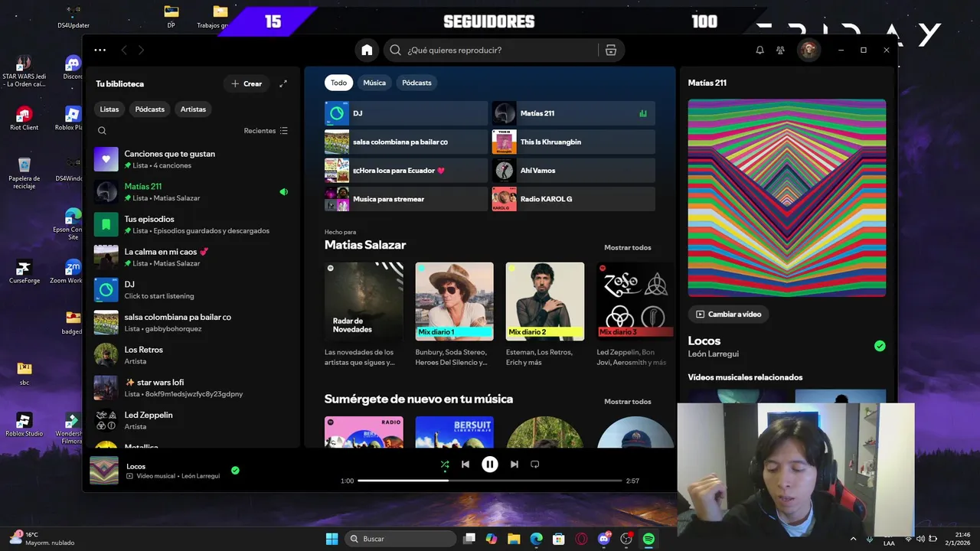The height and width of the screenshot is (551, 980).
Task: Open La calma en mi caos playlist
Action: (191, 257)
